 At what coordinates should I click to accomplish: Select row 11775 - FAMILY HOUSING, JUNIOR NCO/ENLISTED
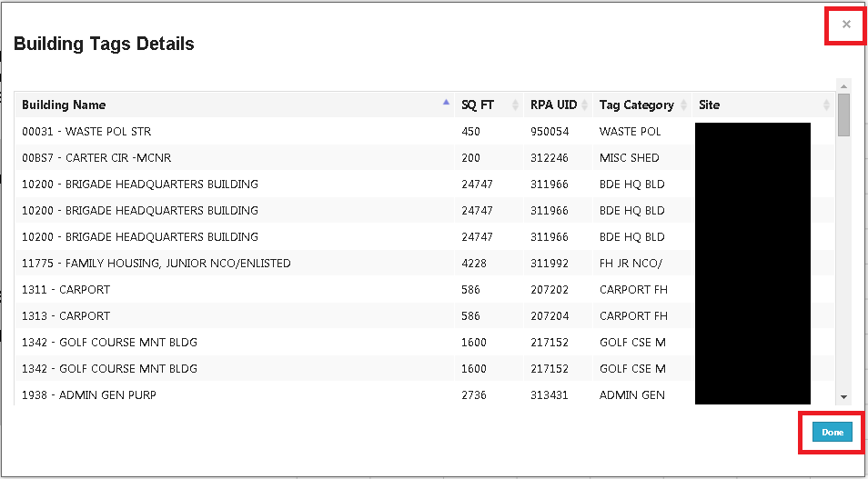[x=425, y=264]
